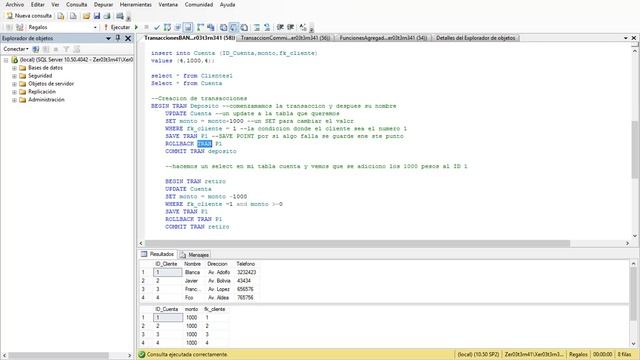This screenshot has width=640, height=360.
Task: Switch to the Mensajes results tab
Action: (195, 255)
